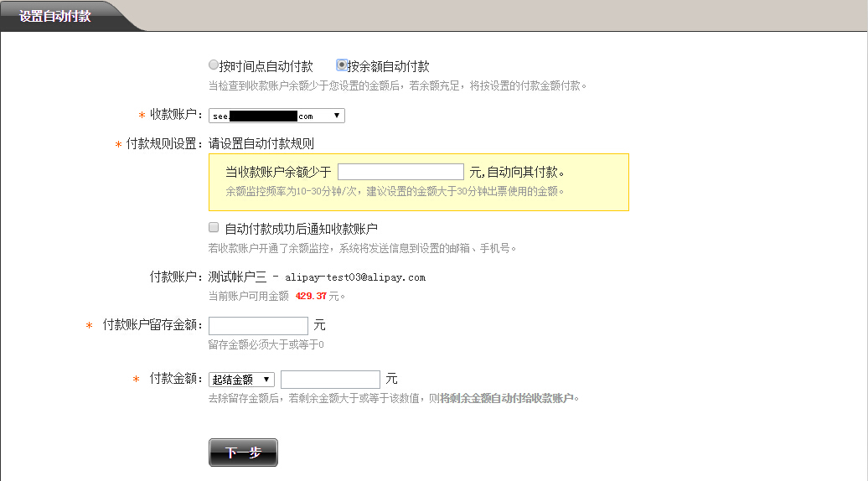Select the 按时间点自动付款 radio button
The width and height of the screenshot is (868, 481).
tap(214, 65)
